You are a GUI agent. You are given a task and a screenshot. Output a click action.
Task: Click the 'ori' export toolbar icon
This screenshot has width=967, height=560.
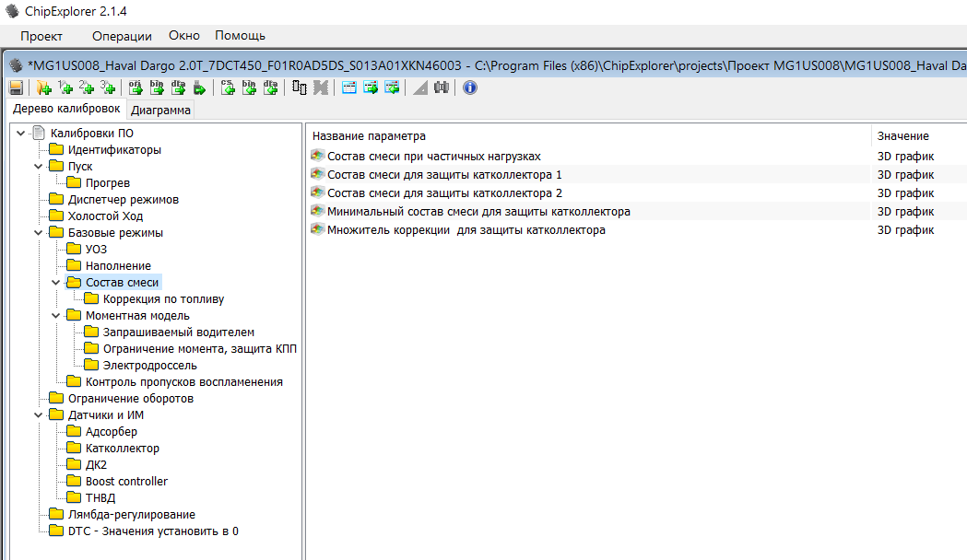pos(135,87)
